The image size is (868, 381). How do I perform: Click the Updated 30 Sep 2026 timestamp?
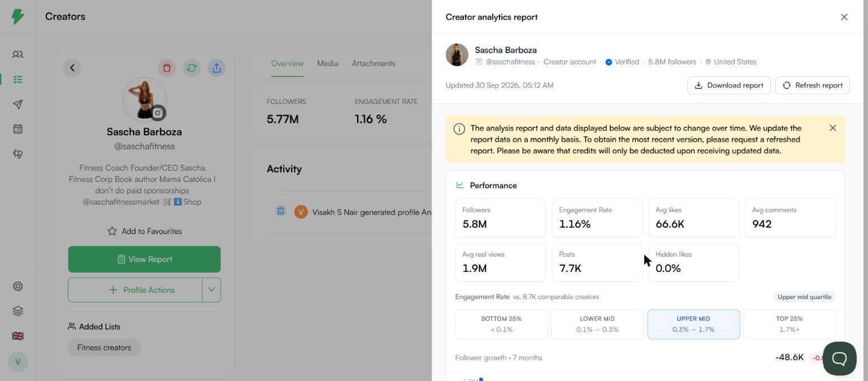500,85
